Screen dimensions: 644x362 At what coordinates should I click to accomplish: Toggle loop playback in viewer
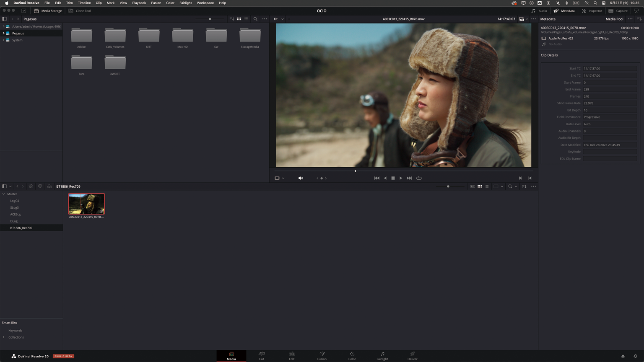point(419,178)
